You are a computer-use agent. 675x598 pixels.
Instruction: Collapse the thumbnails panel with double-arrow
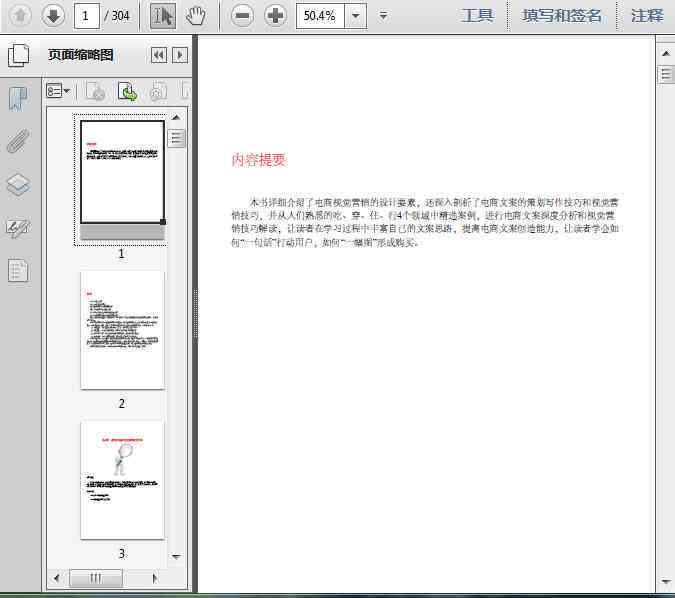[x=159, y=55]
